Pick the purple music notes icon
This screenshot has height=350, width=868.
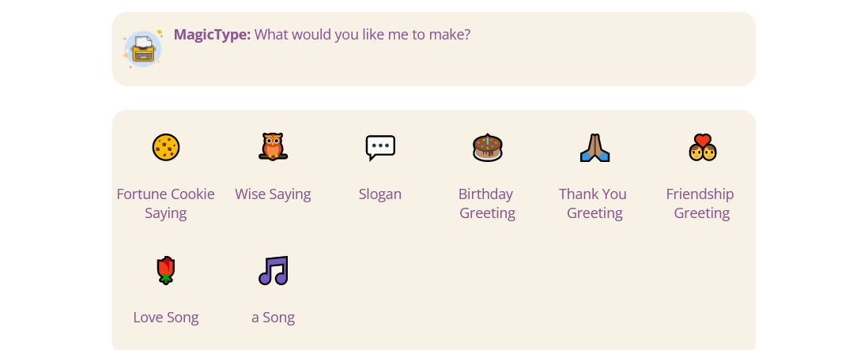(x=274, y=270)
